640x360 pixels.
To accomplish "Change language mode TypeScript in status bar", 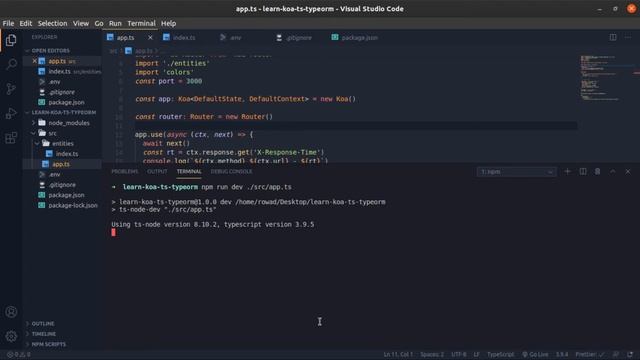I will 500,354.
